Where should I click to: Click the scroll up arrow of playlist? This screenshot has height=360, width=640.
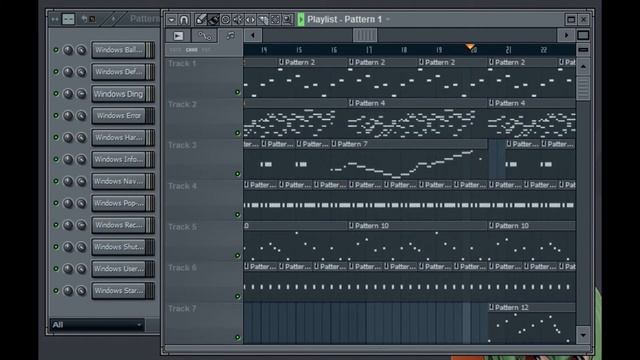583,66
